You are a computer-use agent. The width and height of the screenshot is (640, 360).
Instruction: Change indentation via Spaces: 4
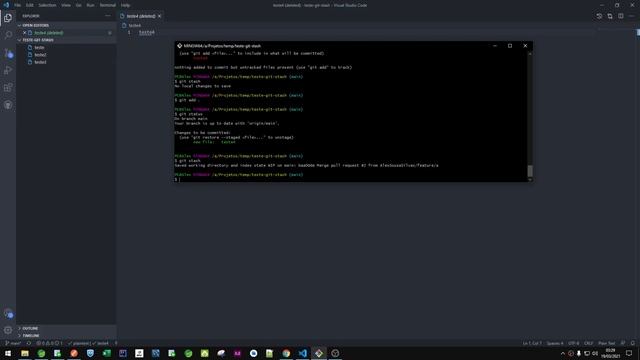(555, 343)
